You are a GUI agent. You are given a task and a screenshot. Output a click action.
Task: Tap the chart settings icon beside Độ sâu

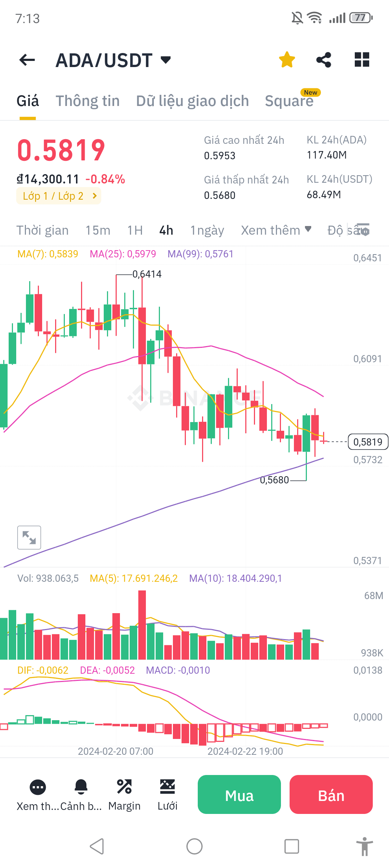[364, 230]
